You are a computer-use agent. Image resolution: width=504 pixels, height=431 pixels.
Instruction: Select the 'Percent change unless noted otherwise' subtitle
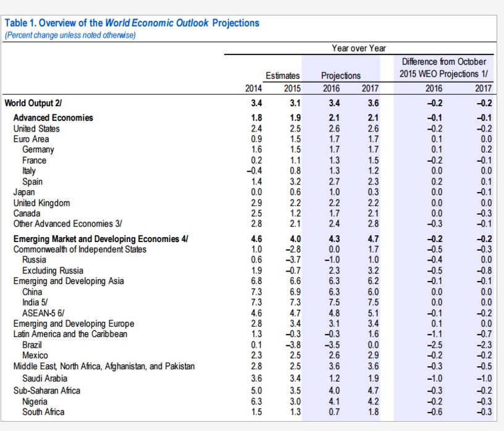point(70,35)
